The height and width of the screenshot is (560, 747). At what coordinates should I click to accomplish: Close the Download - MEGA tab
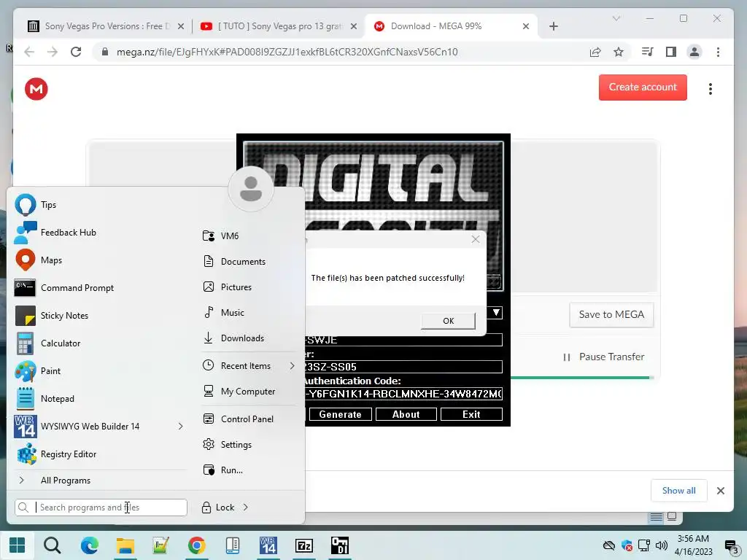(x=526, y=26)
